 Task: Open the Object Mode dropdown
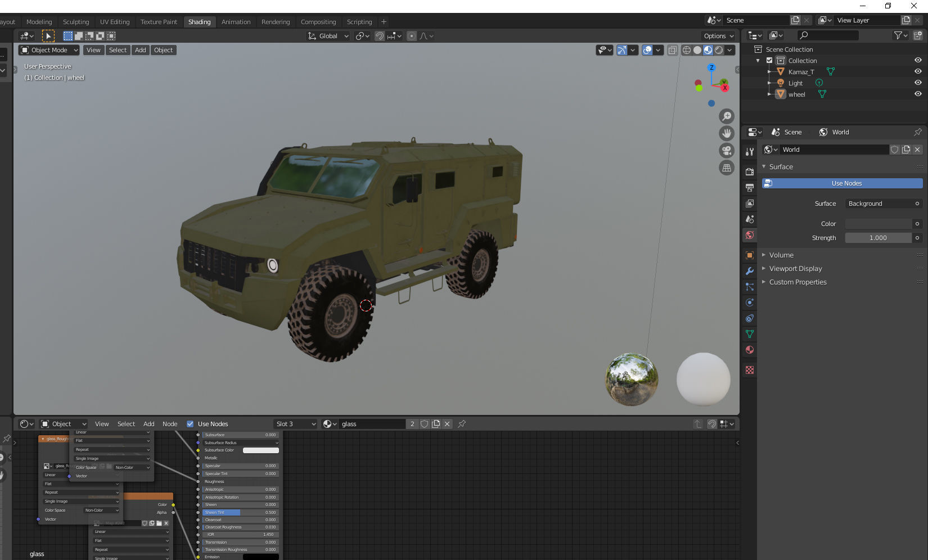click(49, 50)
